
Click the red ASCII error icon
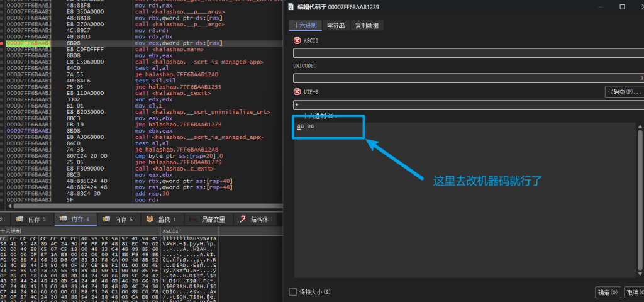point(297,41)
